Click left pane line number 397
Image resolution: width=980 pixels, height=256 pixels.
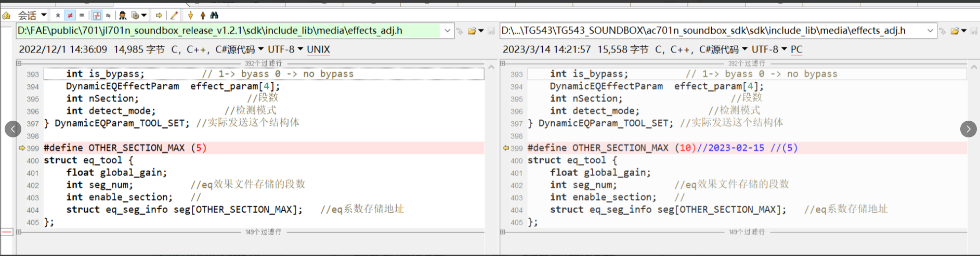[x=33, y=124]
